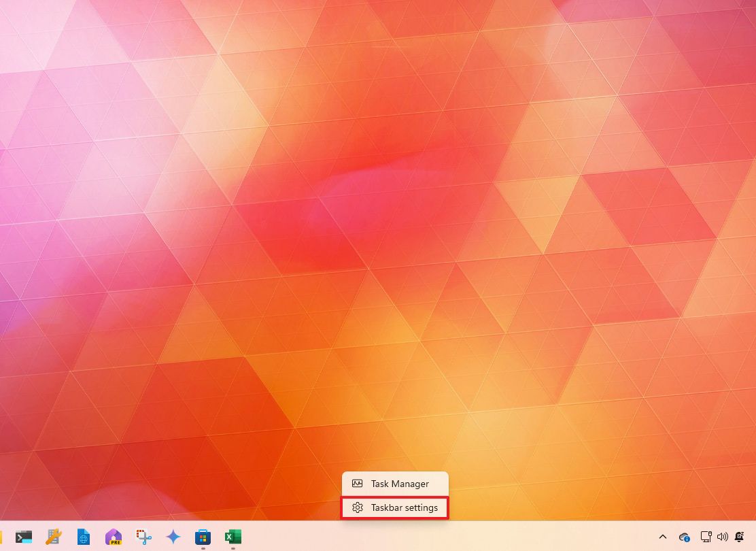Select Taskbar settings in the context menu
Image resolution: width=756 pixels, height=551 pixels.
point(404,508)
